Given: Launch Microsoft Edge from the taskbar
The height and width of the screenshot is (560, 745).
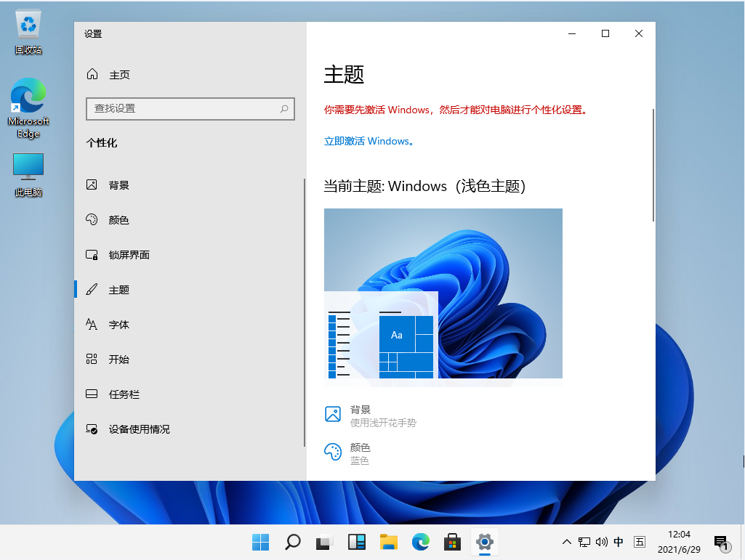Looking at the screenshot, I should tap(420, 542).
